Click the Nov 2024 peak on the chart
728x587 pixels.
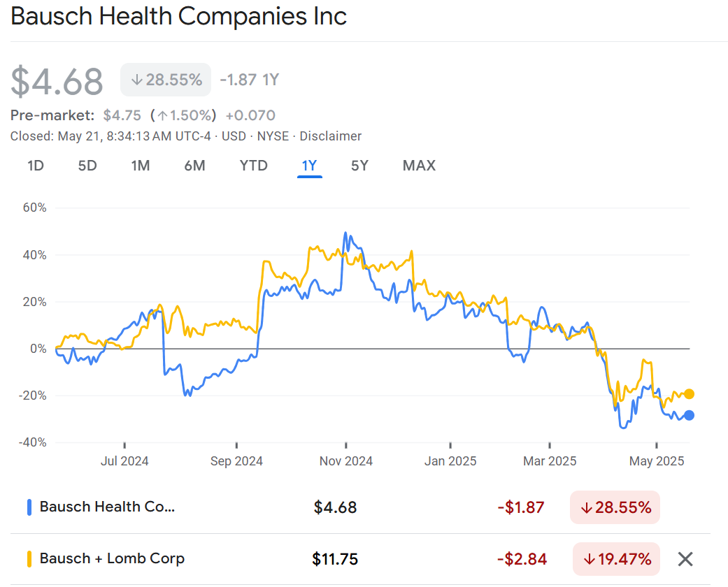pos(345,233)
